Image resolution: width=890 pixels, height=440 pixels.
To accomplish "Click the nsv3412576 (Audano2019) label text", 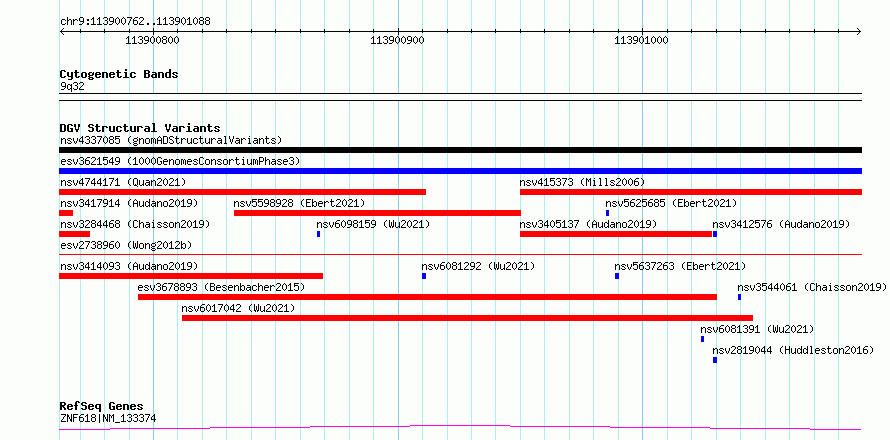I will click(x=781, y=224).
